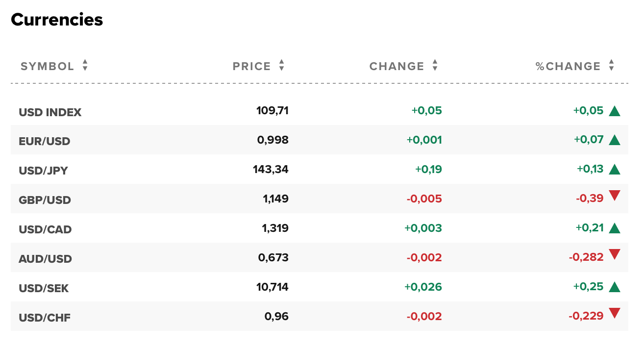
Task: Open the USD INDEX symbol link
Action: [x=50, y=112]
